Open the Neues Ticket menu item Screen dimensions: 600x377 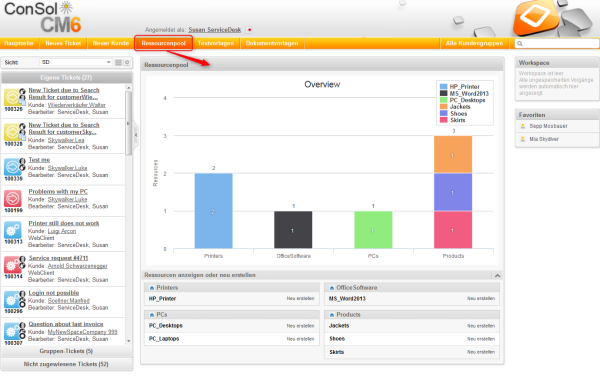63,43
